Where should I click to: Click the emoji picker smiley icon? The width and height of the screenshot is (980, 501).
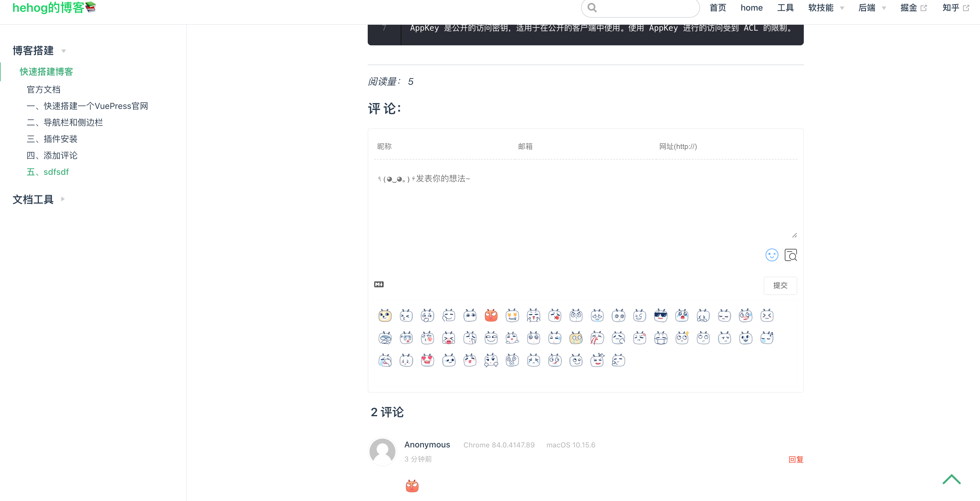coord(771,255)
